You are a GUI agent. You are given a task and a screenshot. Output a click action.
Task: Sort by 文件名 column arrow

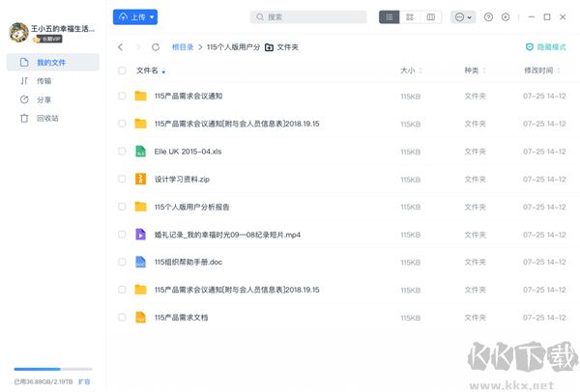tap(163, 71)
